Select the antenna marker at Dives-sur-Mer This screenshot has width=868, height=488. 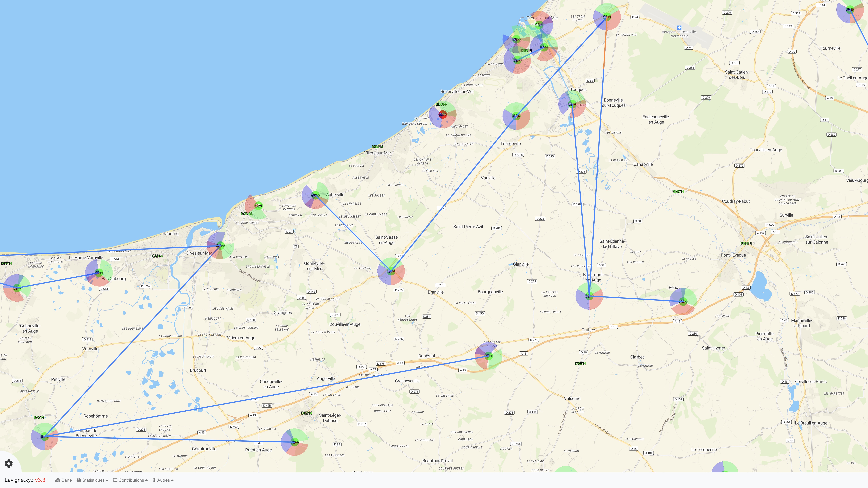click(220, 246)
